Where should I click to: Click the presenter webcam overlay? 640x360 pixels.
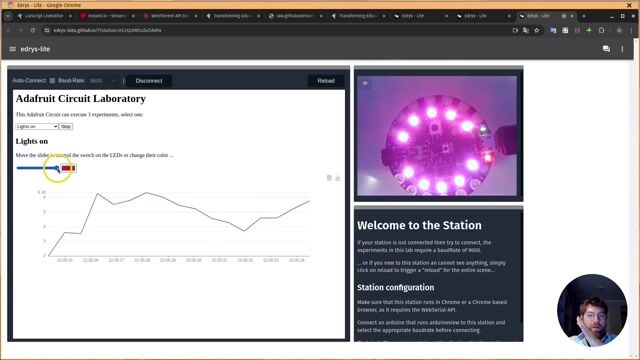click(592, 310)
